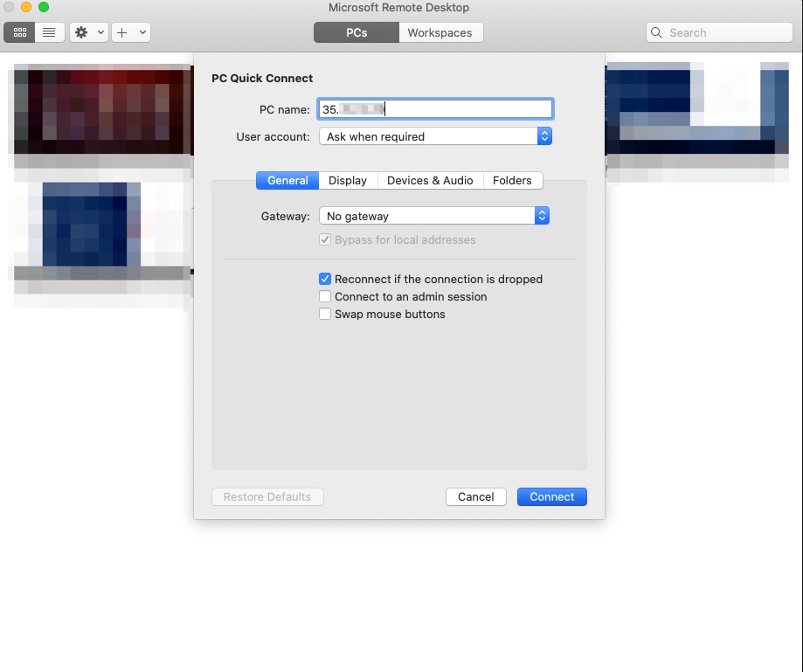Click the green zoom window button
The width and height of the screenshot is (803, 672).
coord(44,7)
